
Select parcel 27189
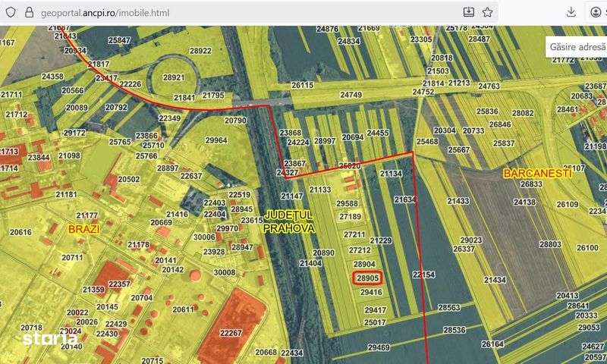(350, 217)
